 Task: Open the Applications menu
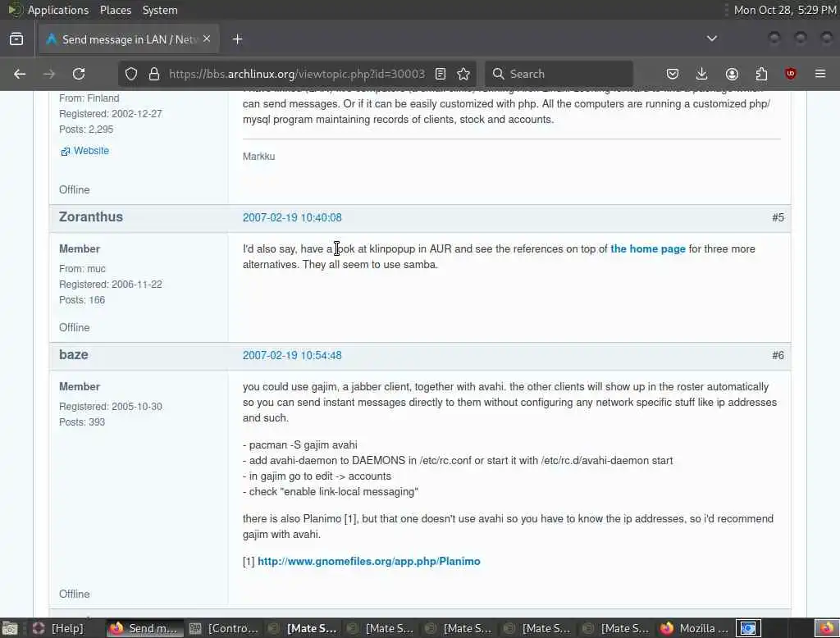[x=58, y=10]
